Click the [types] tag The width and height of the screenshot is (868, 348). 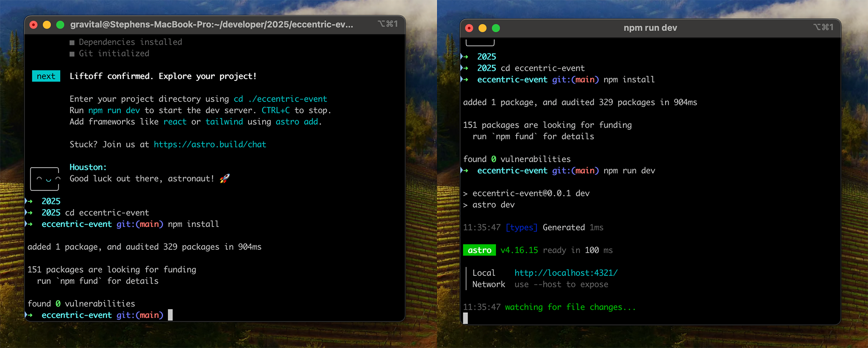point(521,227)
